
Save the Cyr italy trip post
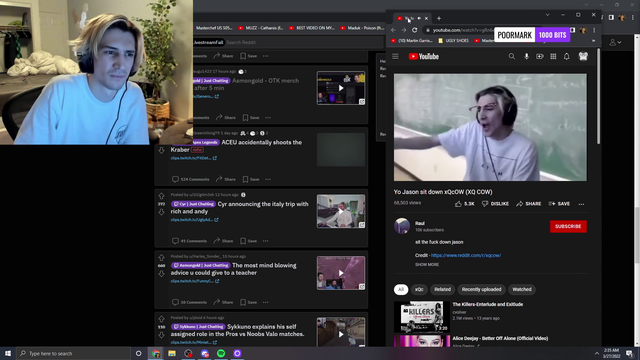[x=249, y=241]
